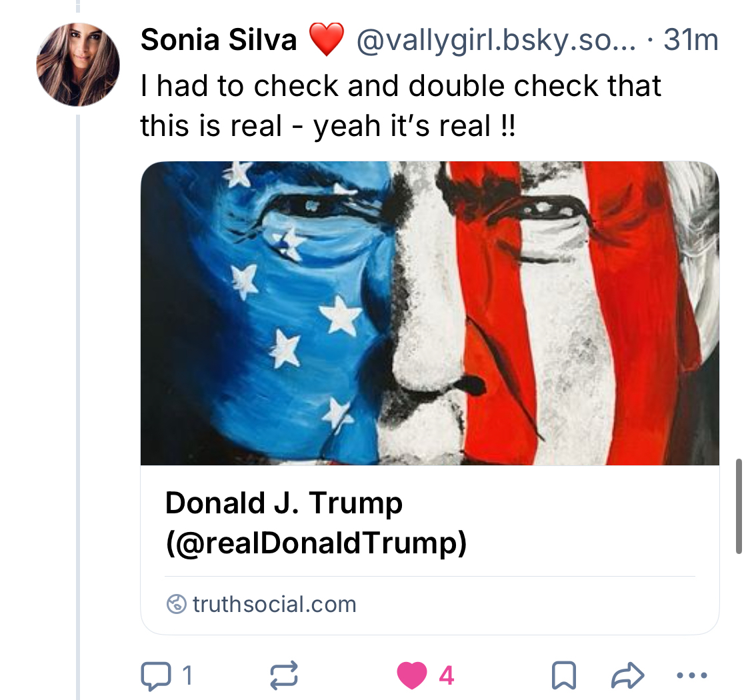The height and width of the screenshot is (700, 750).
Task: Click the post text about double checking
Action: [x=400, y=105]
